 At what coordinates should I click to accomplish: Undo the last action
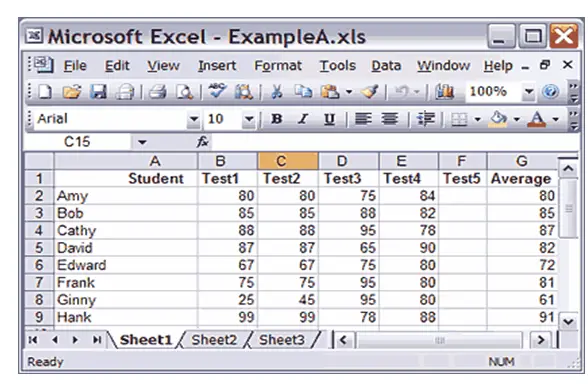coord(401,92)
